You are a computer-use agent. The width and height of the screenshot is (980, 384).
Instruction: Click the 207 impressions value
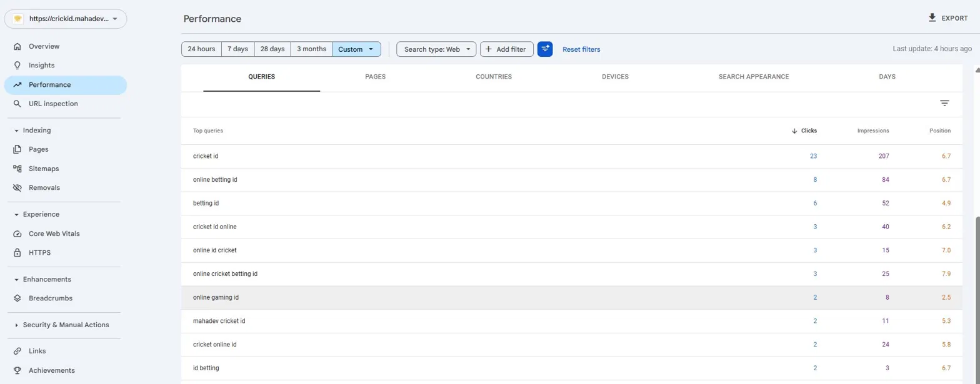point(883,156)
